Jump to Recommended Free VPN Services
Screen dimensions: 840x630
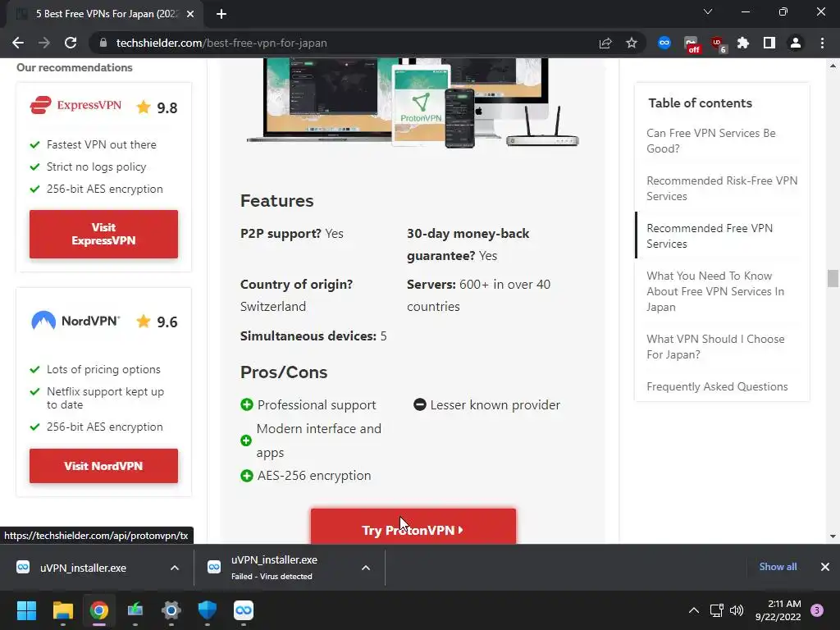pos(710,236)
